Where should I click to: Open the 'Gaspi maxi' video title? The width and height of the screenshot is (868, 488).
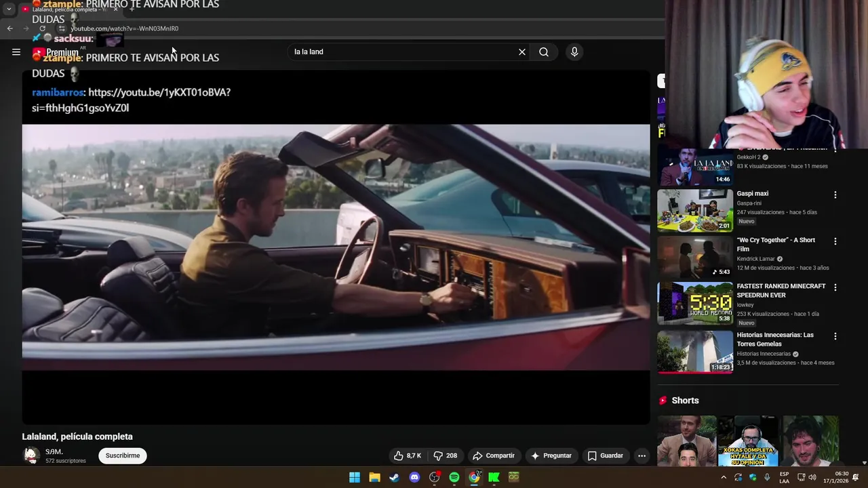pos(753,193)
